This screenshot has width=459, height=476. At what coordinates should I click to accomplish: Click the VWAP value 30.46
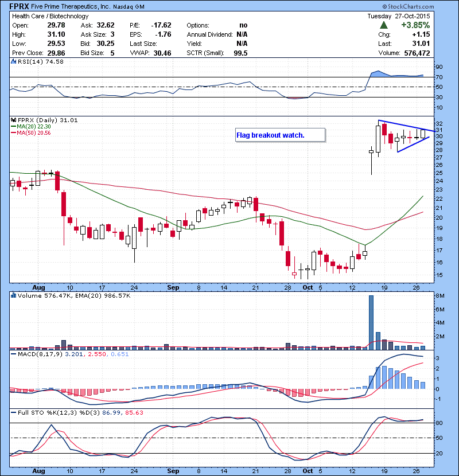162,53
